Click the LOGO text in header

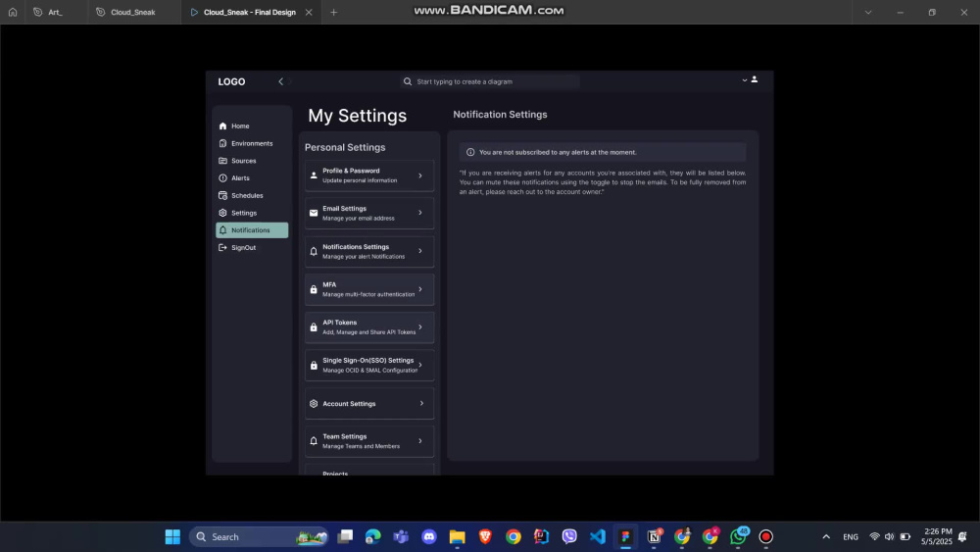[x=231, y=82]
